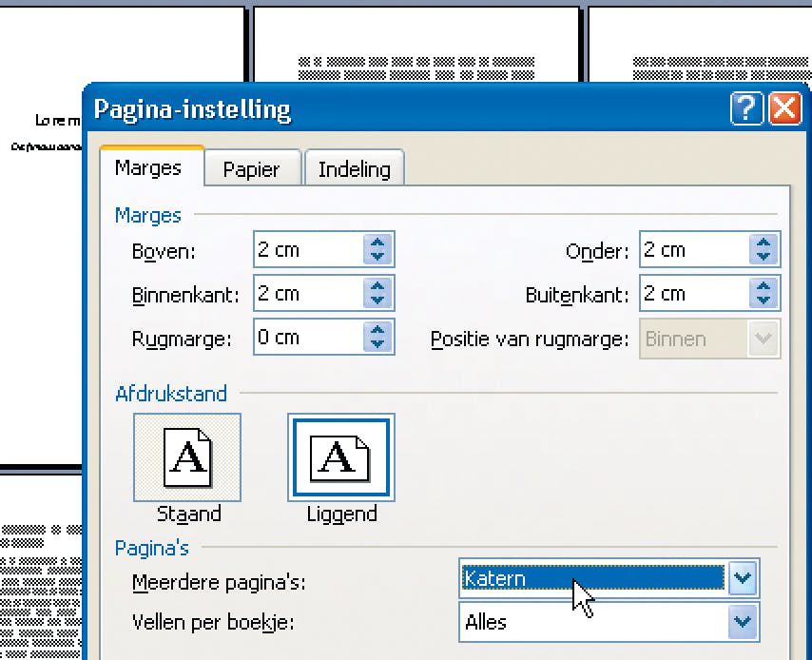The image size is (812, 660).
Task: Focus the Rugmarge input field
Action: click(x=308, y=338)
